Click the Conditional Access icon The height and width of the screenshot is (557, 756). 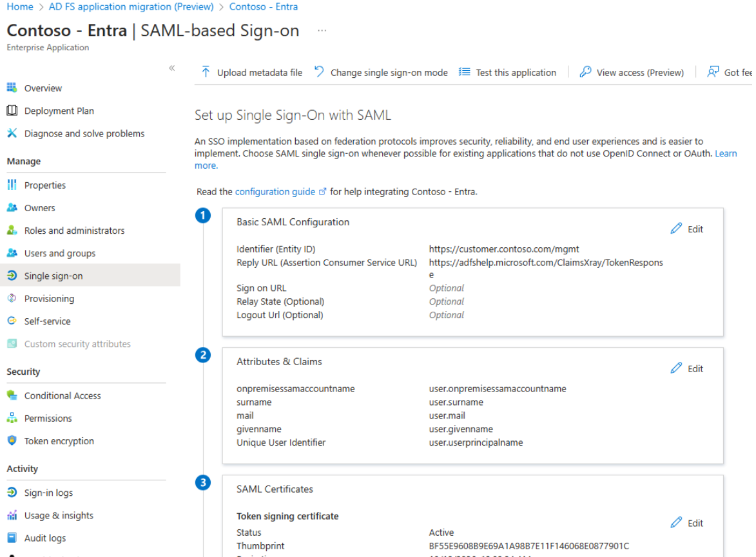coord(12,395)
